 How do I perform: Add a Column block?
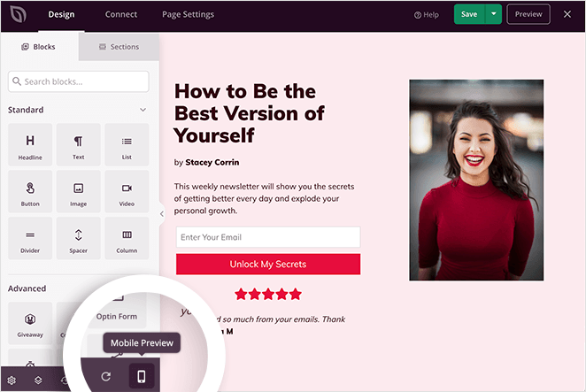(x=127, y=238)
